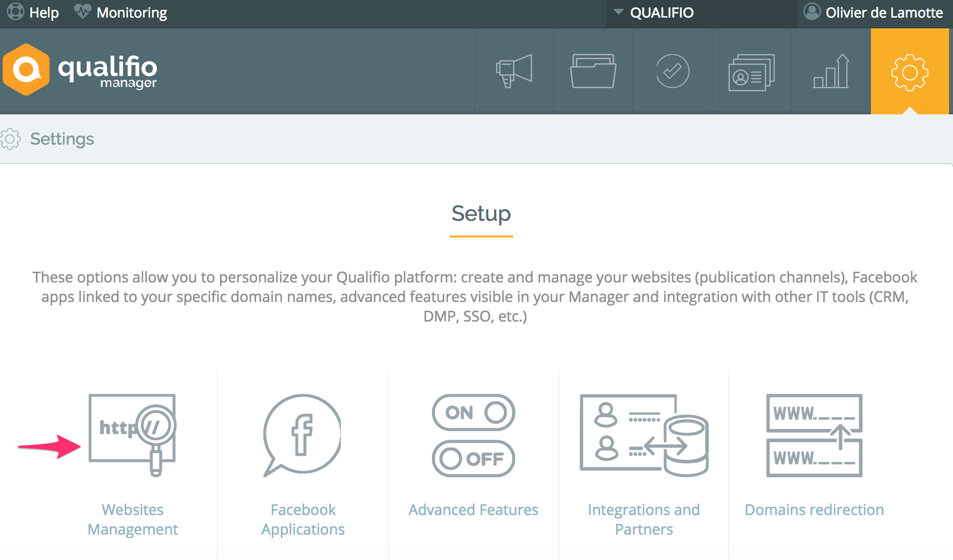Click the Integrations and Partners database icon
Image resolution: width=953 pixels, height=560 pixels.
[644, 435]
